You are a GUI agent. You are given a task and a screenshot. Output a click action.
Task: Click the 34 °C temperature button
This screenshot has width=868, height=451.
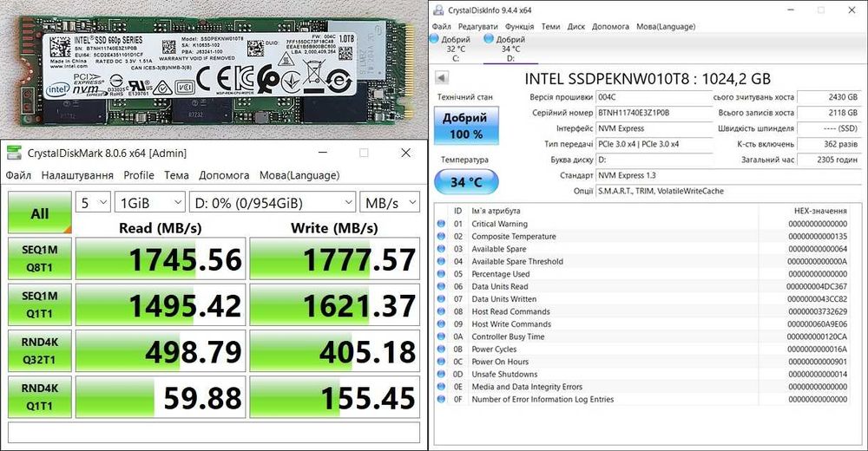pos(466,182)
